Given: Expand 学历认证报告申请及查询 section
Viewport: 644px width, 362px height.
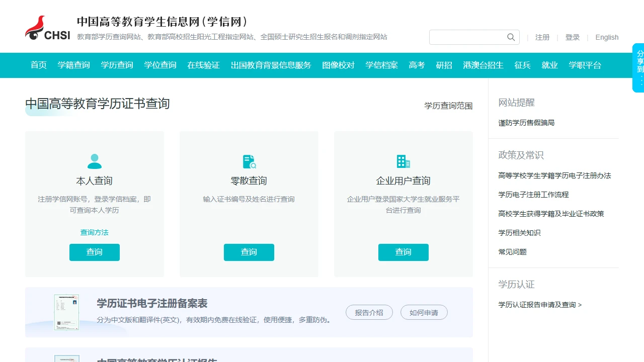Looking at the screenshot, I should (x=540, y=304).
